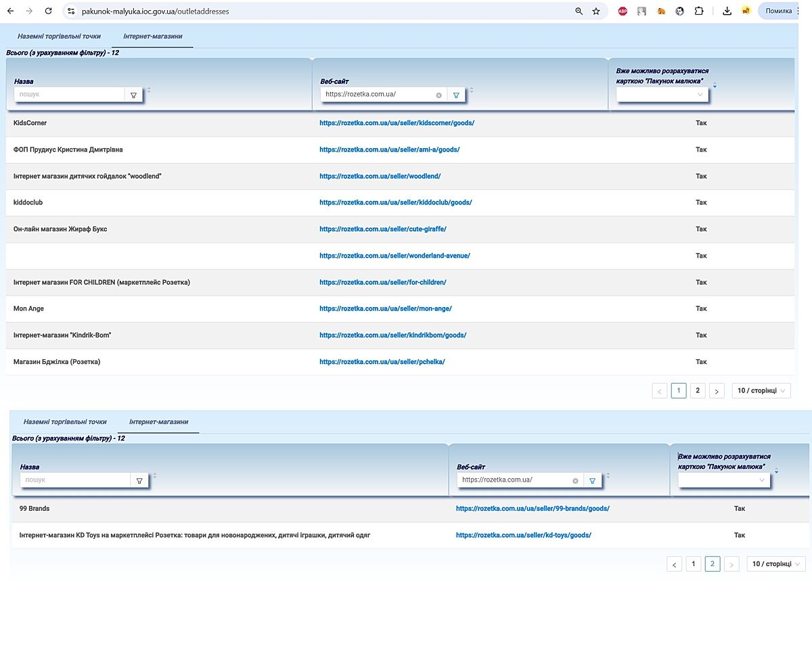
Task: Click the browser back arrow
Action: click(x=10, y=11)
